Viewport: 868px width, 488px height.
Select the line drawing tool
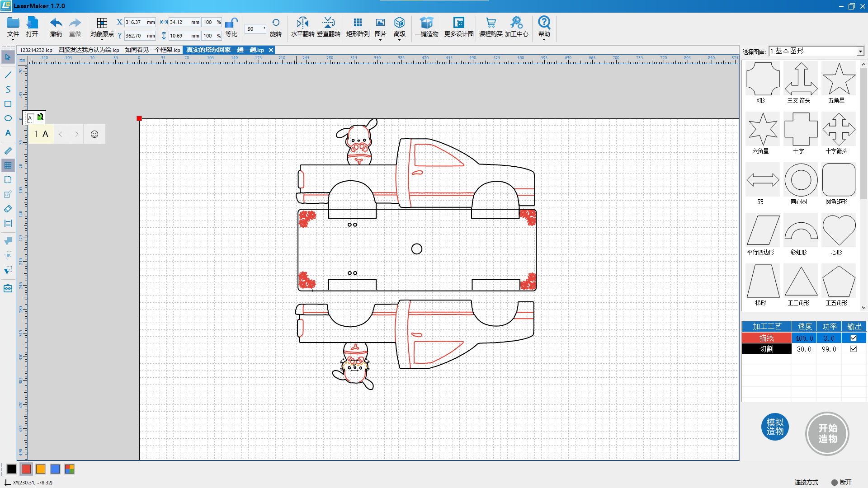click(x=8, y=75)
